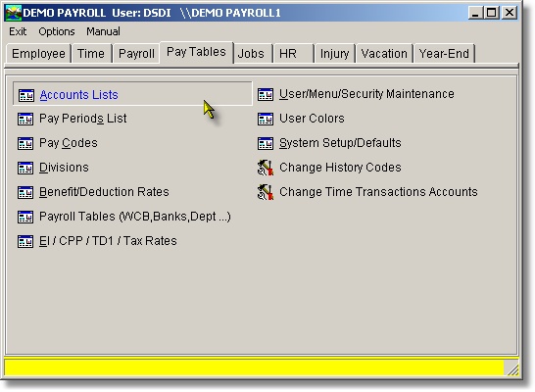Image resolution: width=535 pixels, height=392 pixels.
Task: Click the Change Time Transactions Accounts icon
Action: point(266,192)
